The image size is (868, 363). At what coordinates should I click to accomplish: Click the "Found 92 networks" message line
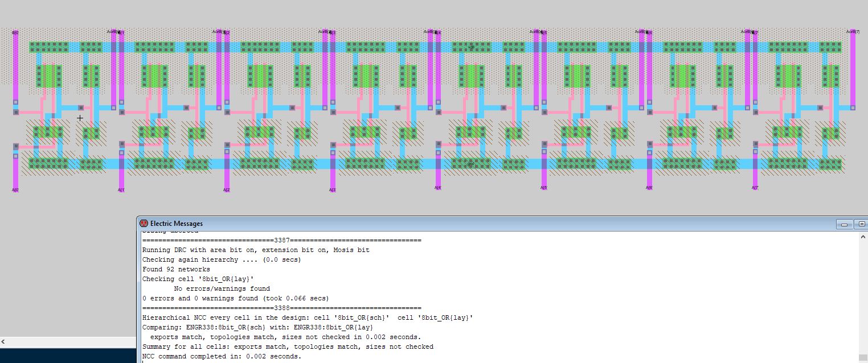pos(176,269)
